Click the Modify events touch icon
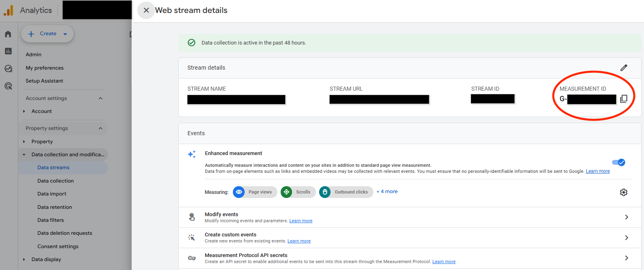Screen dimensions: 644x270 192,217
